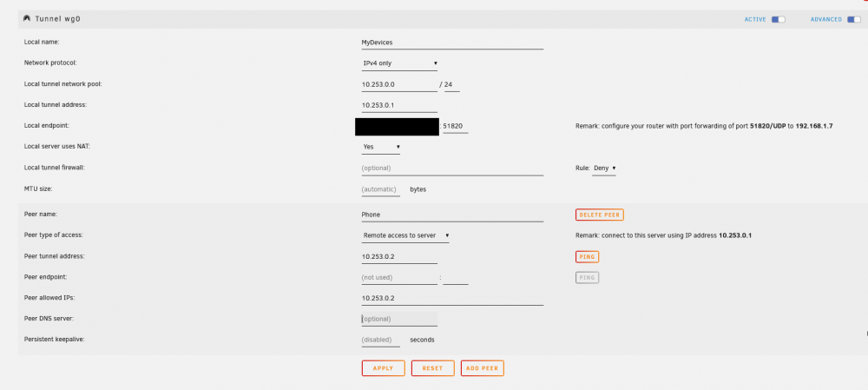The image size is (868, 390).
Task: Open the Peer type of access dropdown
Action: [x=404, y=236]
